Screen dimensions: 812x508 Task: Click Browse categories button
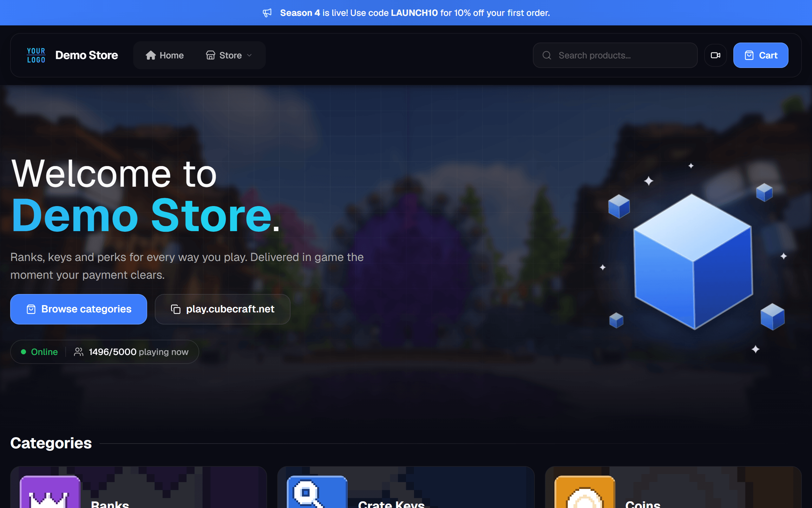click(79, 309)
